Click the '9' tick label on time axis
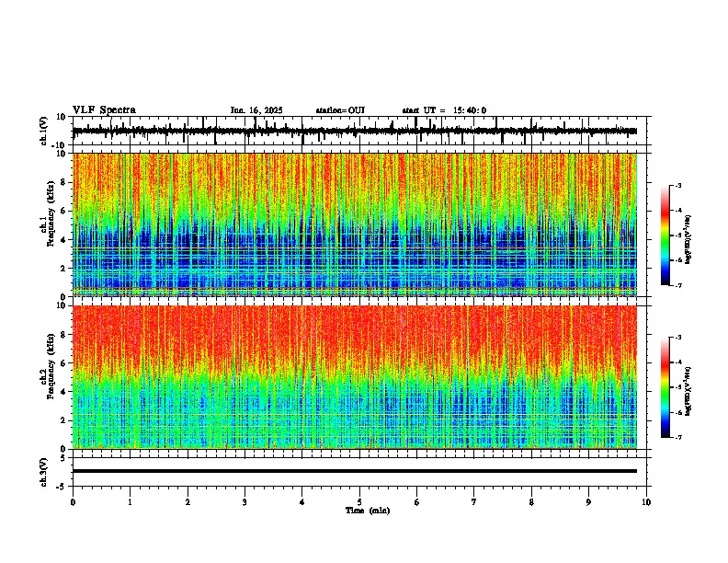Viewport: 728px width, 563px height. pos(588,502)
